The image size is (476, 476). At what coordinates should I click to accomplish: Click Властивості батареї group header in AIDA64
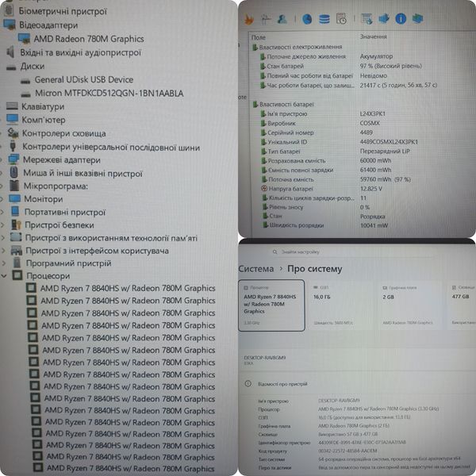(x=286, y=105)
